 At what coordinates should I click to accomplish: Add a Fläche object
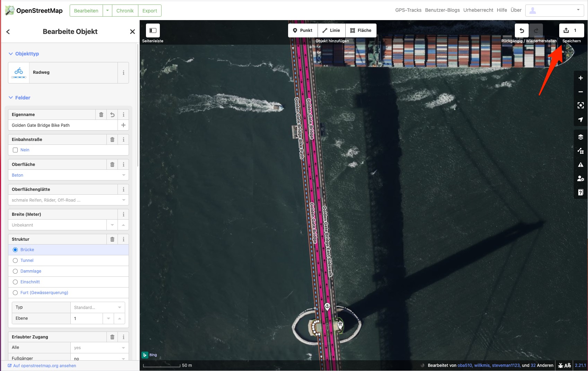(361, 30)
